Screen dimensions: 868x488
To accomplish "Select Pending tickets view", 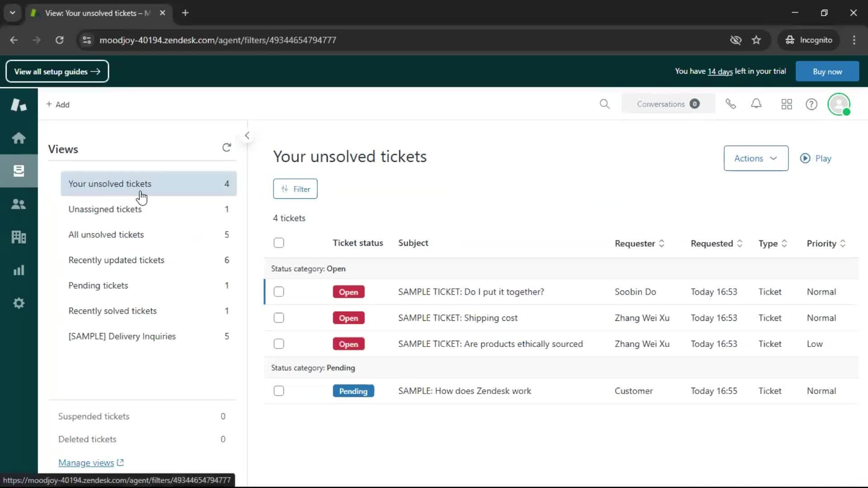I will [x=149, y=286].
